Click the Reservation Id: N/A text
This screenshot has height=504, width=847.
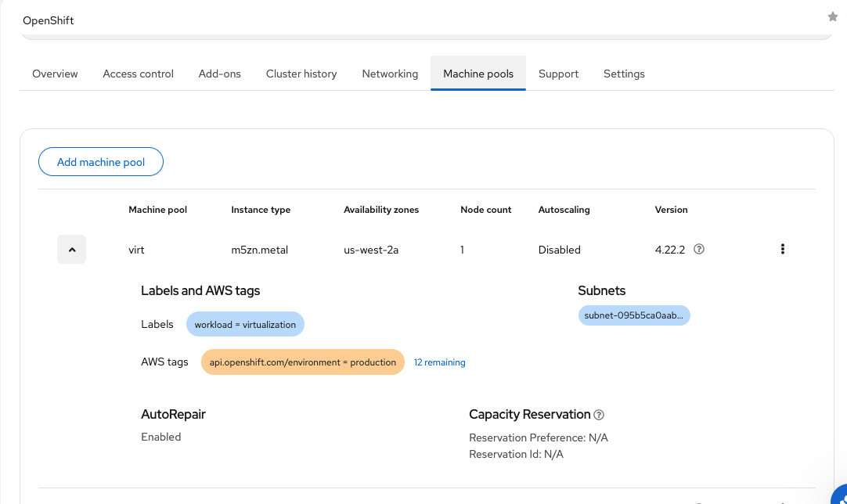tap(516, 455)
